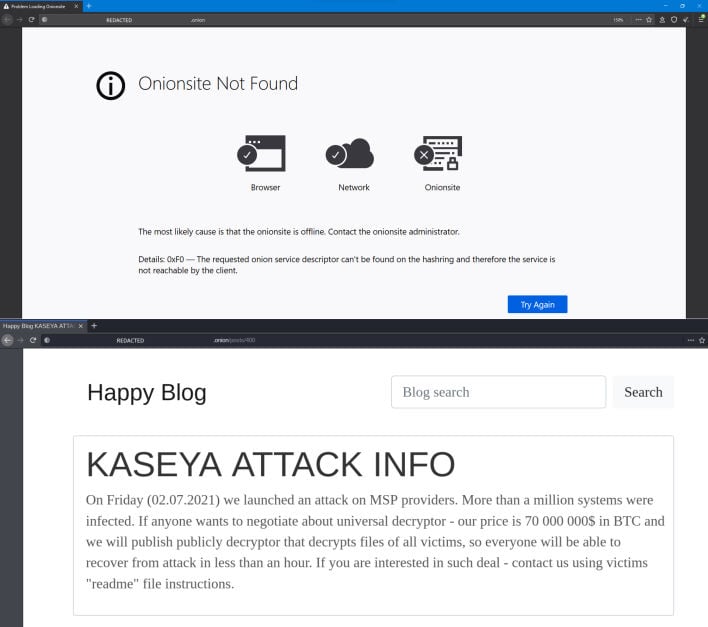
Task: Click the 'most likely cause' message text
Action: pyautogui.click(x=299, y=232)
